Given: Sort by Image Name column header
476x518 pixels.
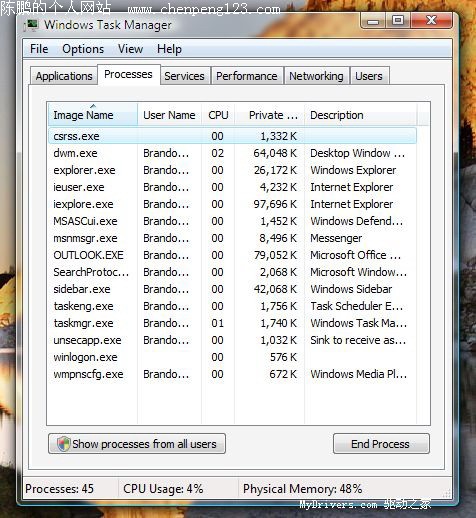Looking at the screenshot, I should coord(93,115).
